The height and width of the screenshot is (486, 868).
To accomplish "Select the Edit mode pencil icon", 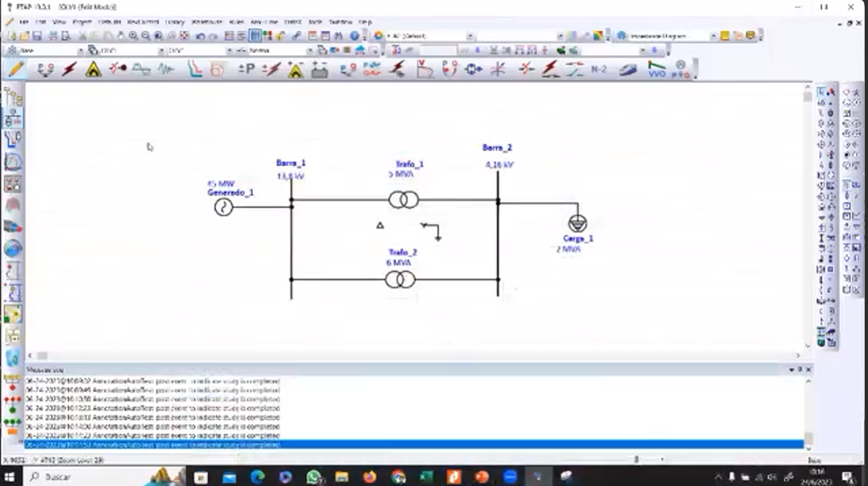I will click(x=15, y=69).
